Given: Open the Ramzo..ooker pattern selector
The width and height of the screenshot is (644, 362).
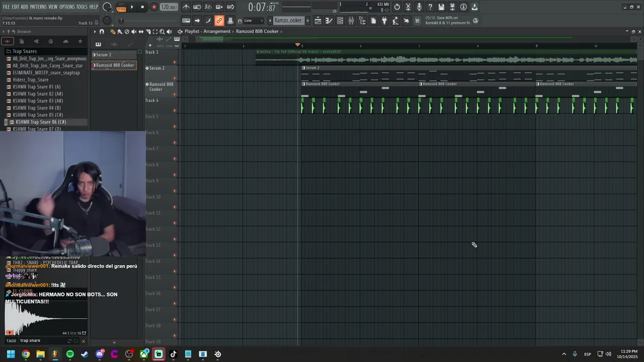Looking at the screenshot, I should (x=288, y=21).
